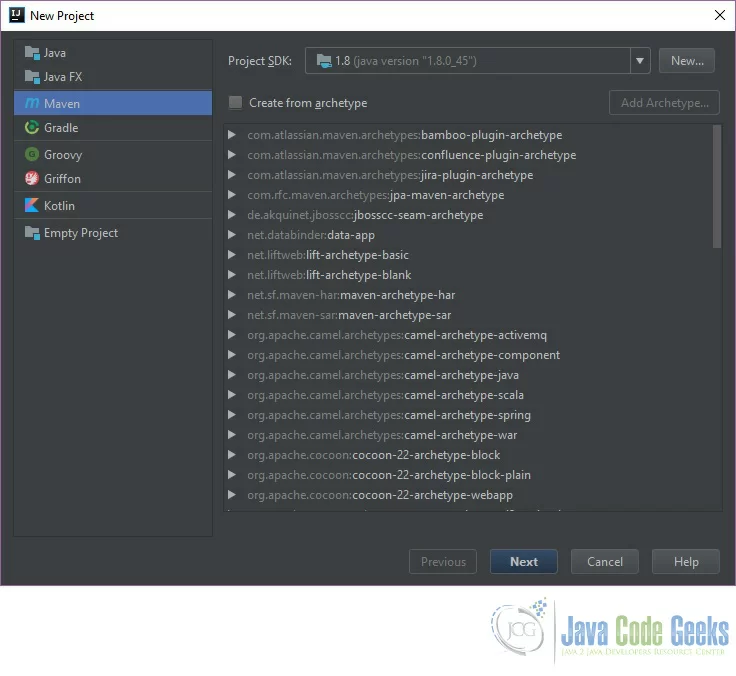Pick Kotlin project type
This screenshot has width=736, height=676.
coord(113,205)
